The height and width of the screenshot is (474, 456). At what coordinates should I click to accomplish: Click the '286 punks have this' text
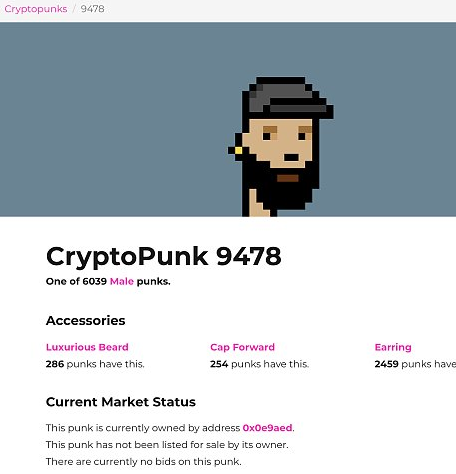pos(95,364)
